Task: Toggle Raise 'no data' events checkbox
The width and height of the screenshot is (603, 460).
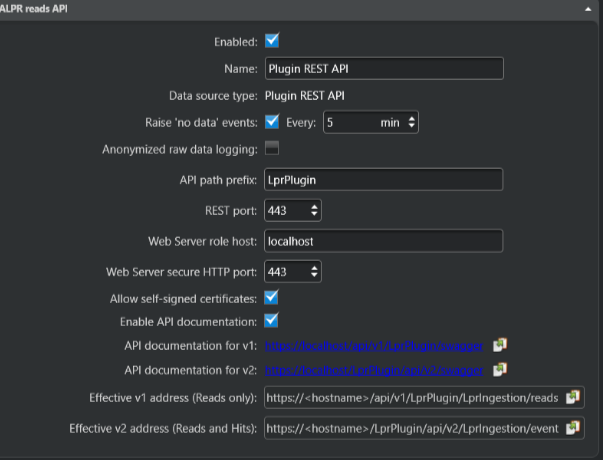Action: pyautogui.click(x=272, y=122)
